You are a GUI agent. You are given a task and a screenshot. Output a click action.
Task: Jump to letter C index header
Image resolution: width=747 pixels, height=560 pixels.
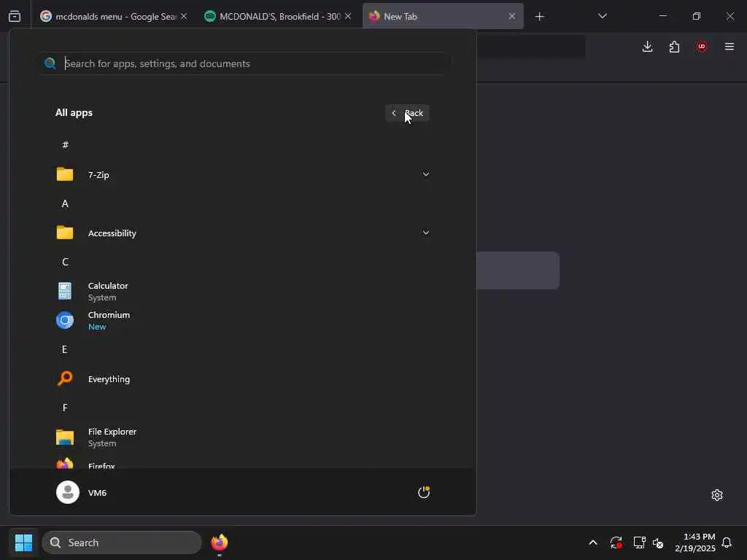65,262
